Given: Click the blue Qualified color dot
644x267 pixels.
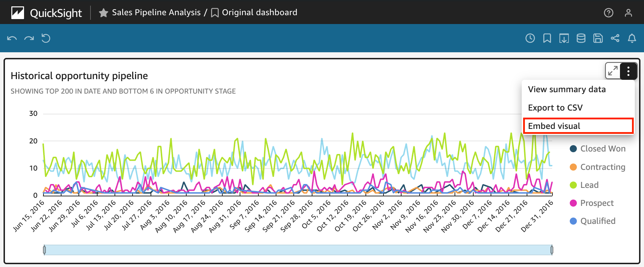Looking at the screenshot, I should pyautogui.click(x=573, y=221).
